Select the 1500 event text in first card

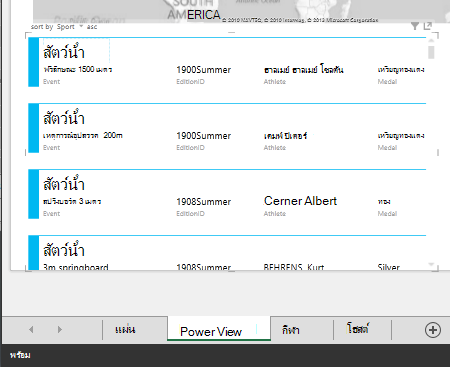77,69
